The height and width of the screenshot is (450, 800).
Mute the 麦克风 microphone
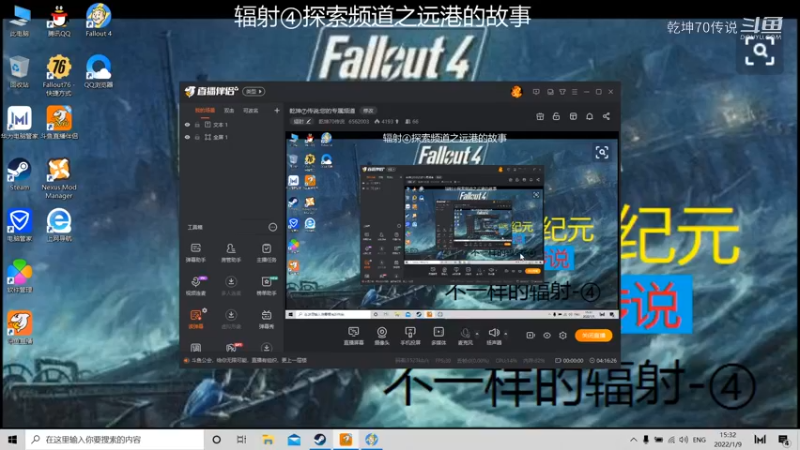465,336
